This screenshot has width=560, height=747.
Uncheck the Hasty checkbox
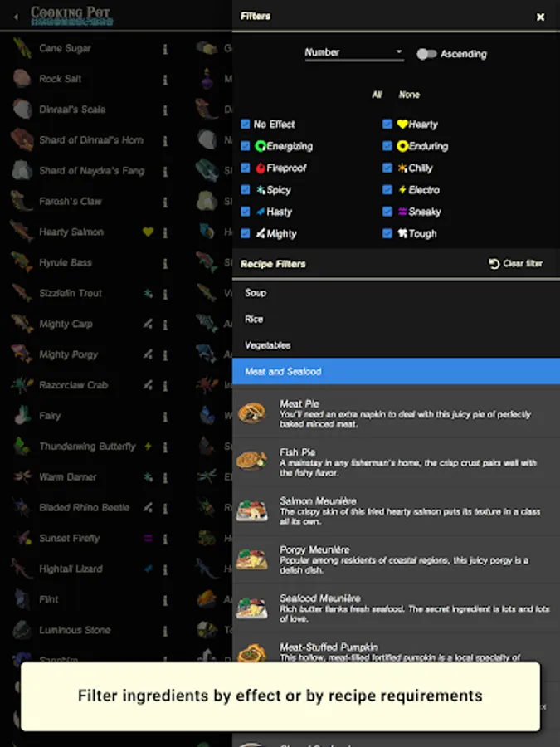coord(246,212)
